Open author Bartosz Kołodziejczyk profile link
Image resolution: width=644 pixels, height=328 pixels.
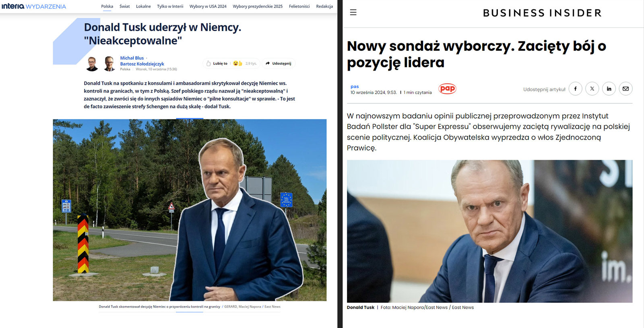[142, 64]
